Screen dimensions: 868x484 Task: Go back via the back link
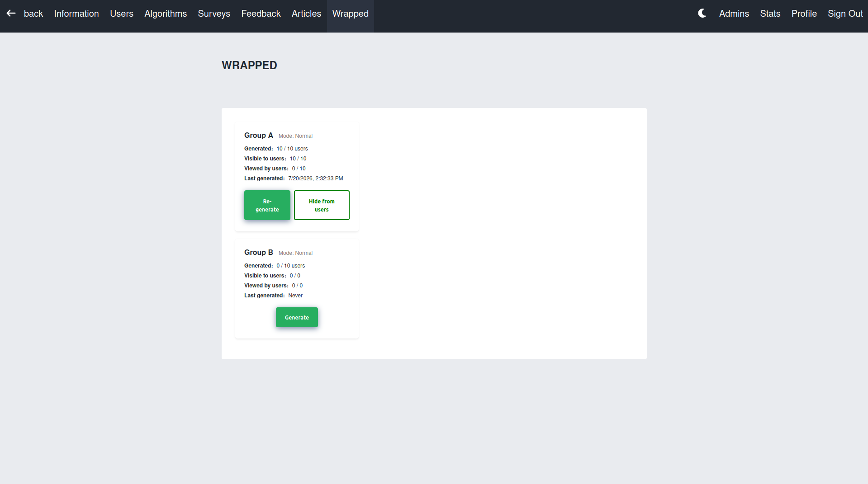(x=33, y=14)
